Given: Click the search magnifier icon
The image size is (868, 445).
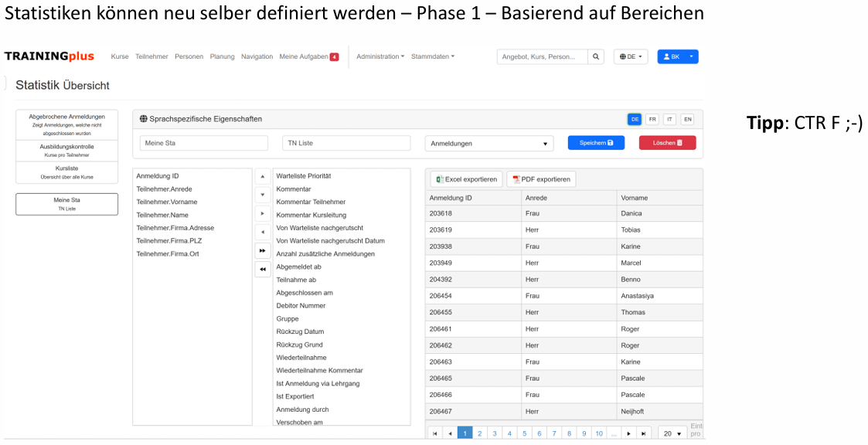Looking at the screenshot, I should pos(595,56).
